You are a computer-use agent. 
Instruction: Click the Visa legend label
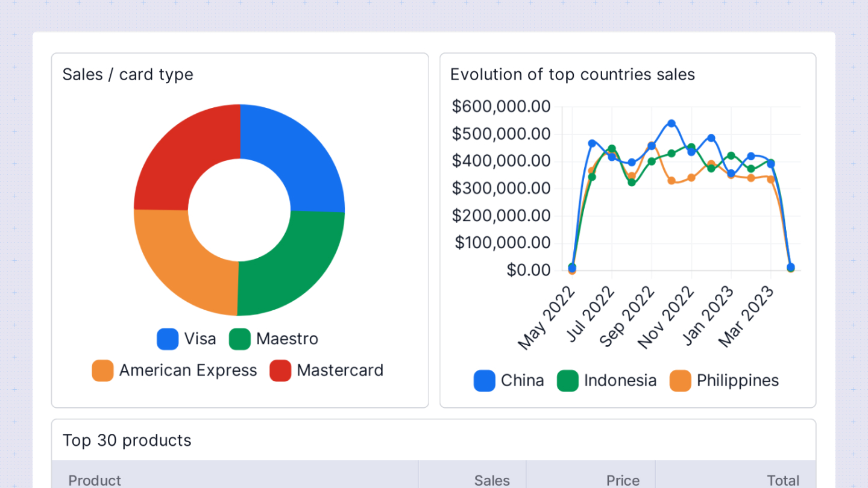[x=200, y=339]
